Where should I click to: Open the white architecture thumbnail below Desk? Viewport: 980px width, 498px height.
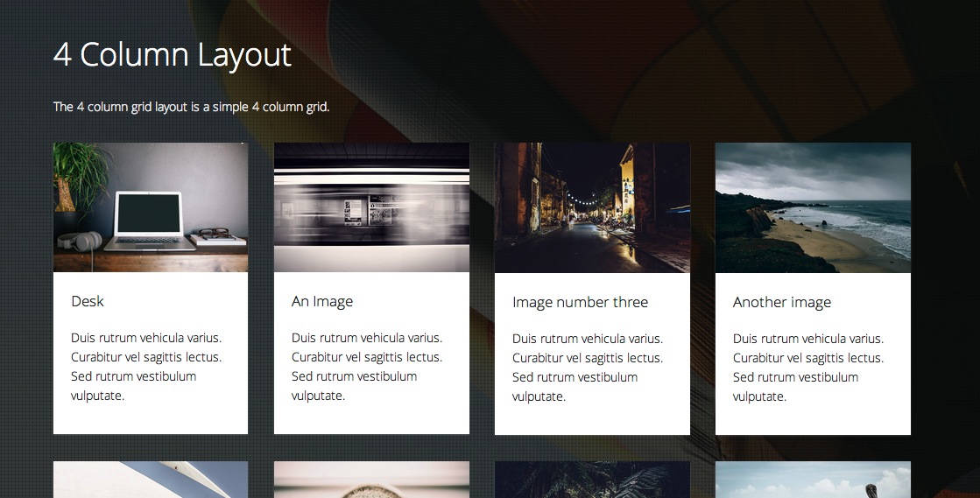click(x=151, y=480)
